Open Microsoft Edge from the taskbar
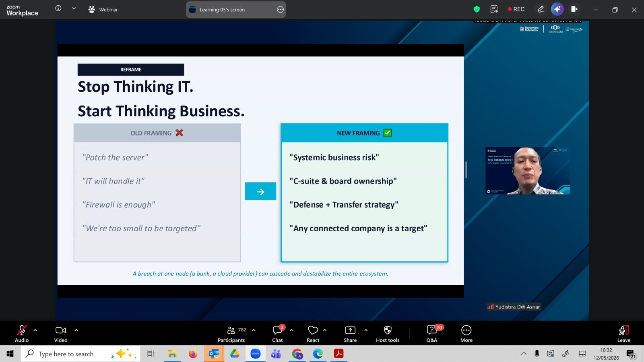This screenshot has height=362, width=644. [x=318, y=354]
